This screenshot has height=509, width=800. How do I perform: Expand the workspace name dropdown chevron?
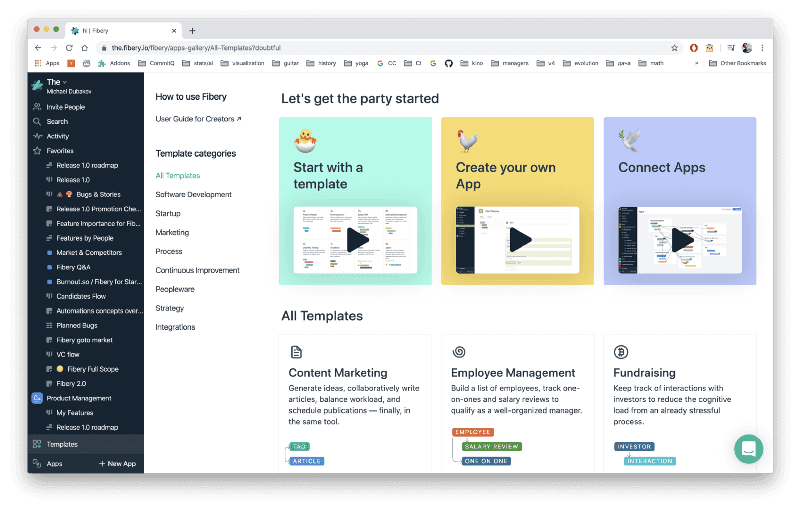coord(65,82)
